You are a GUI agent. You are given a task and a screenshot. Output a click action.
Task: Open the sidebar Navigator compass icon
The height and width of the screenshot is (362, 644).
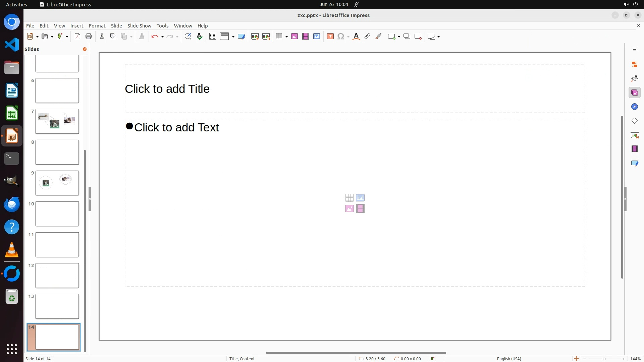tap(634, 107)
